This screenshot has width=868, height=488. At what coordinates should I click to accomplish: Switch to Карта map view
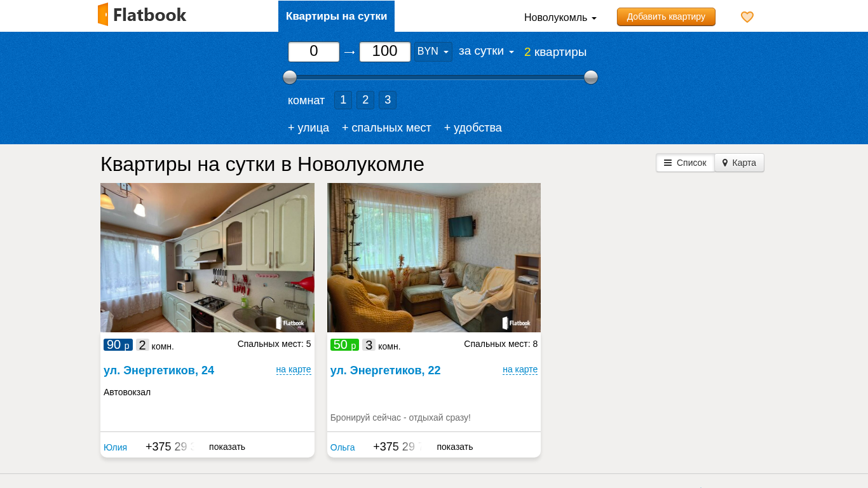click(x=739, y=163)
